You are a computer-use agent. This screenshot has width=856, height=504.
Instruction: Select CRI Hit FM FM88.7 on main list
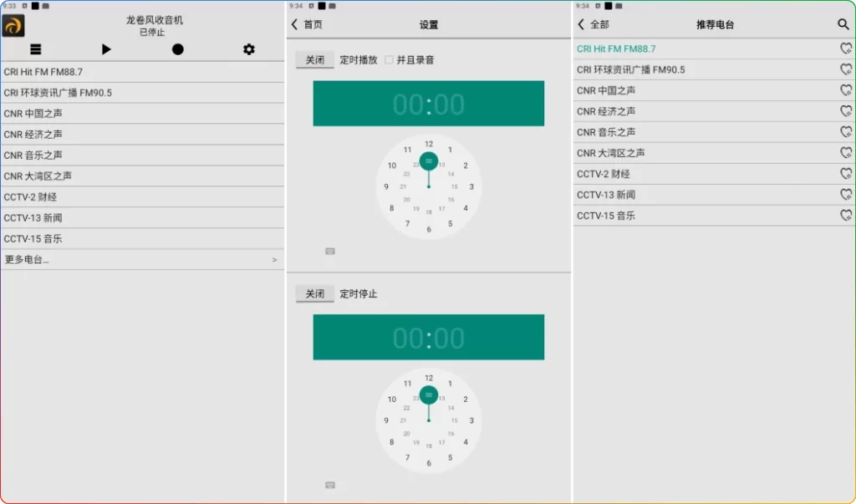tap(142, 72)
